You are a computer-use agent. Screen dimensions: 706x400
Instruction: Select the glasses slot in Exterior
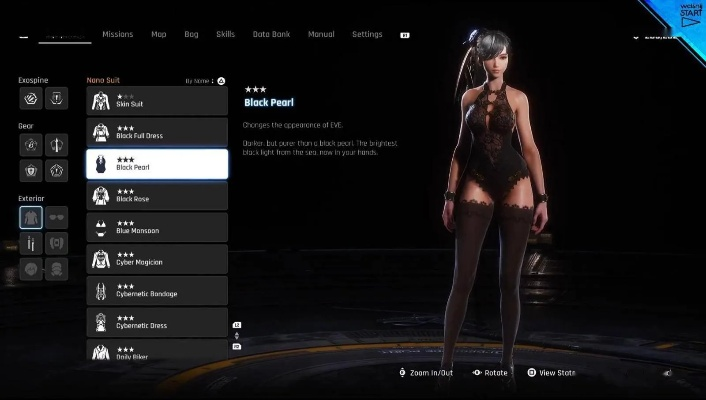tap(57, 217)
